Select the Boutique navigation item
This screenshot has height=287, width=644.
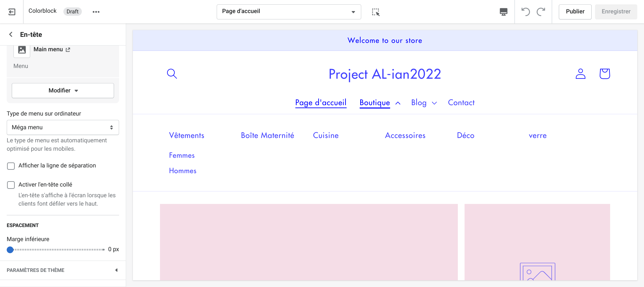tap(375, 103)
